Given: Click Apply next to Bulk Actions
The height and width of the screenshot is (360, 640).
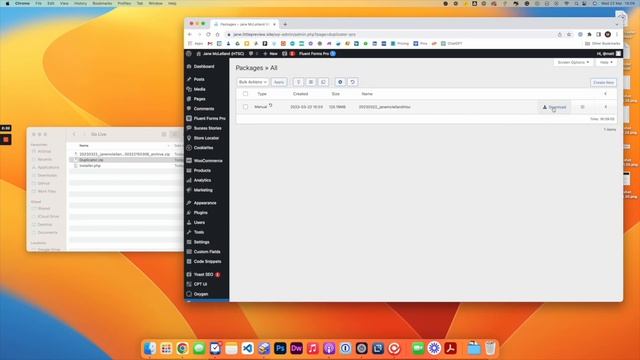Looking at the screenshot, I should (279, 82).
